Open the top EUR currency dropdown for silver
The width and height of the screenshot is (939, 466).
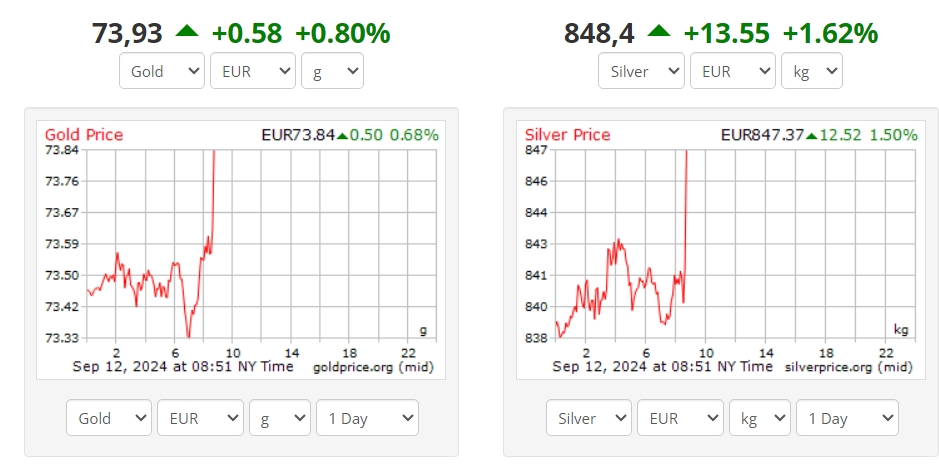pyautogui.click(x=733, y=71)
